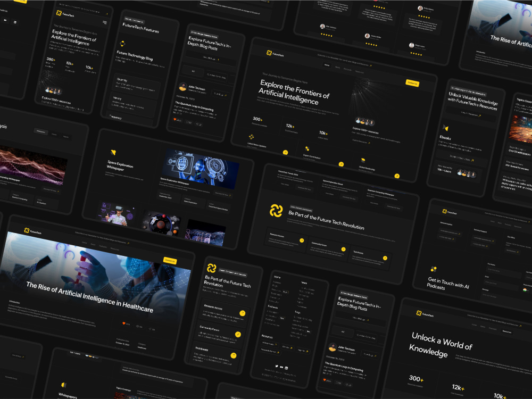Screen dimensions: 532x399
Task: Click Contact Us button on Healthcare article page
Action: pos(170,261)
